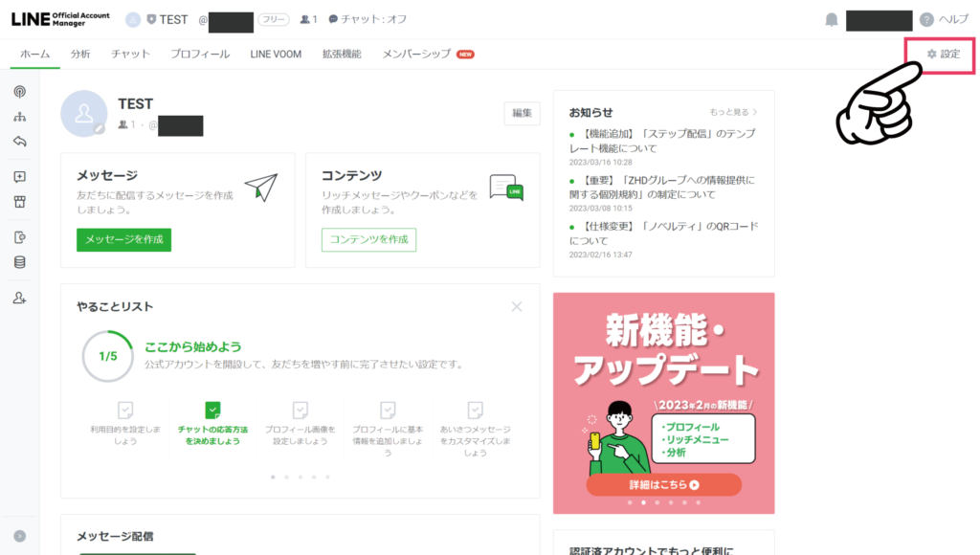Click the 詳細はこちら banner link
Screen dimensions: 980x555
(x=661, y=484)
